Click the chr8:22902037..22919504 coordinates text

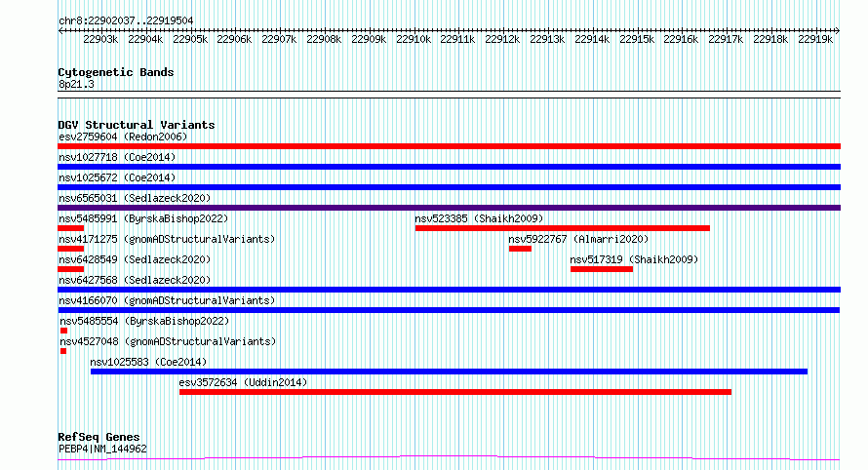click(126, 21)
